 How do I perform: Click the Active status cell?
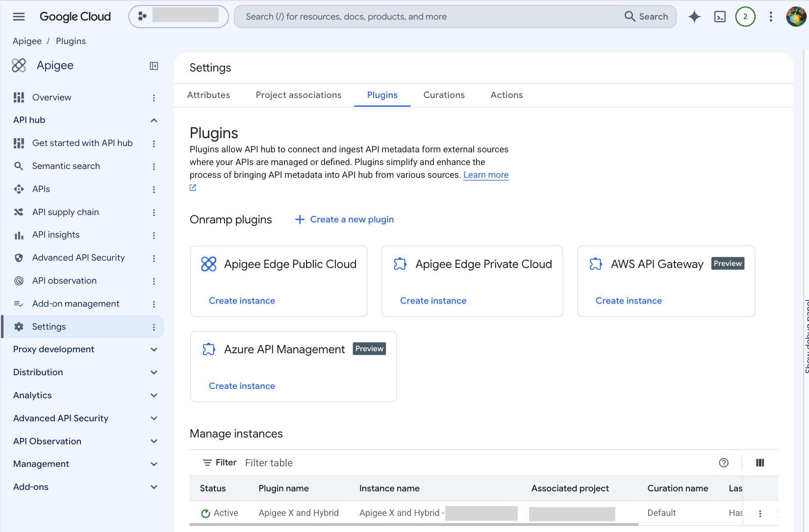[x=220, y=513]
